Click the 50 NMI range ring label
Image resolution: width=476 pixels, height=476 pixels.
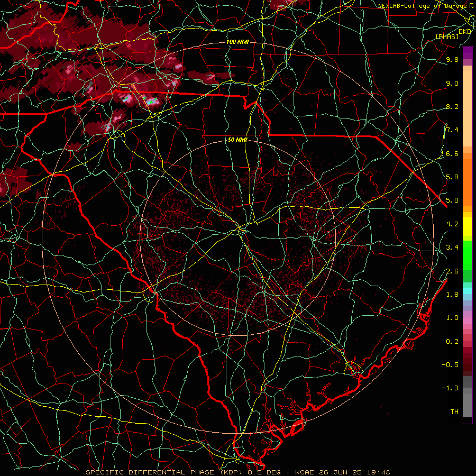click(x=237, y=140)
